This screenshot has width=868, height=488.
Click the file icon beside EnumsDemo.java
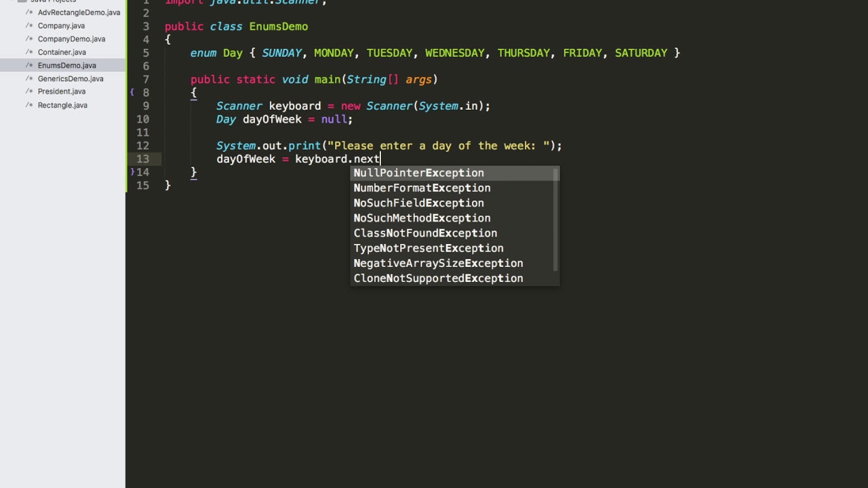(x=29, y=65)
